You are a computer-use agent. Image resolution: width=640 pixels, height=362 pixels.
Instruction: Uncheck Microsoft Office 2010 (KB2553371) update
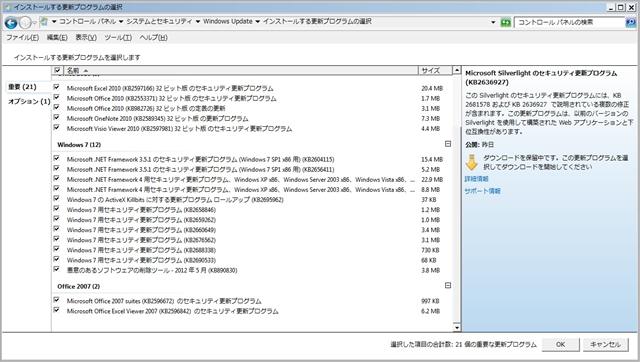click(56, 98)
